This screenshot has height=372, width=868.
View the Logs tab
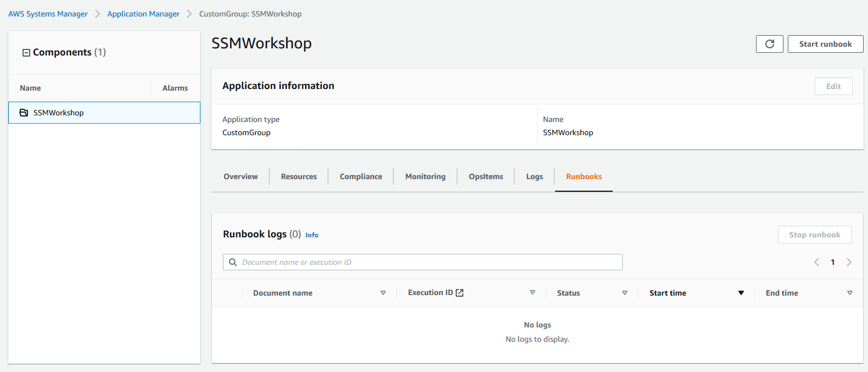click(x=534, y=176)
